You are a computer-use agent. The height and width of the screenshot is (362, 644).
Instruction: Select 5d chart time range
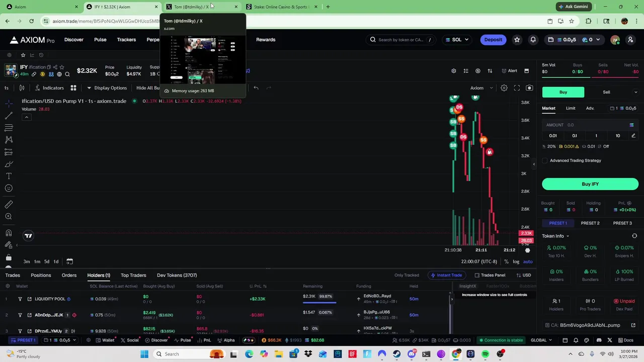tap(46, 262)
